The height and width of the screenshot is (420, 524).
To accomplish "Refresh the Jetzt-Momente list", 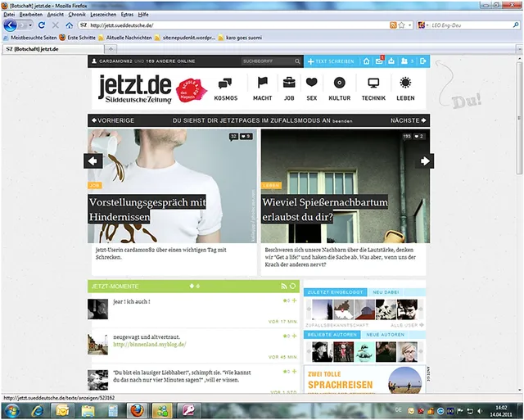I will pos(293,286).
